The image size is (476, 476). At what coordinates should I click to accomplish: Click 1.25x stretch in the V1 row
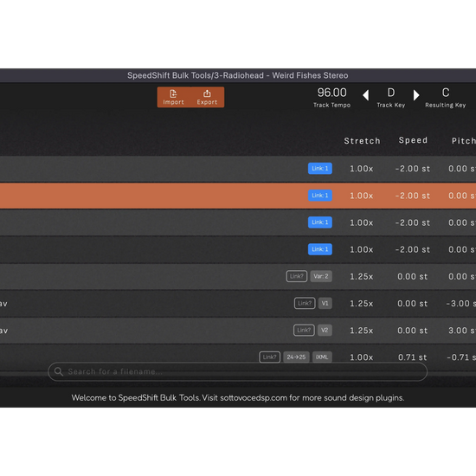(x=361, y=304)
